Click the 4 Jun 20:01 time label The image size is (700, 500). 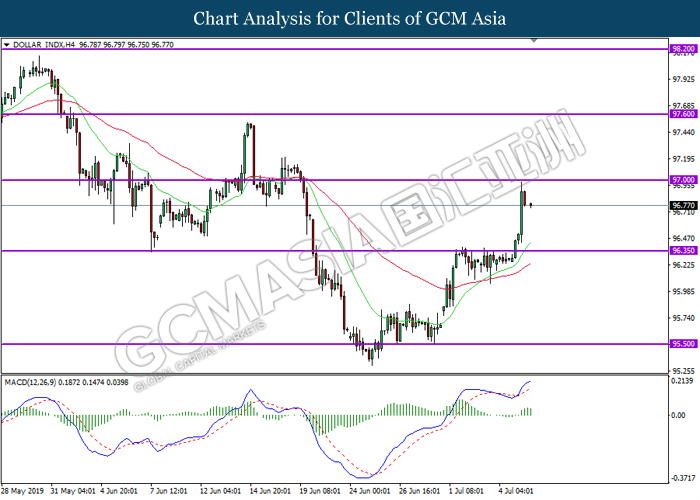coord(119,491)
